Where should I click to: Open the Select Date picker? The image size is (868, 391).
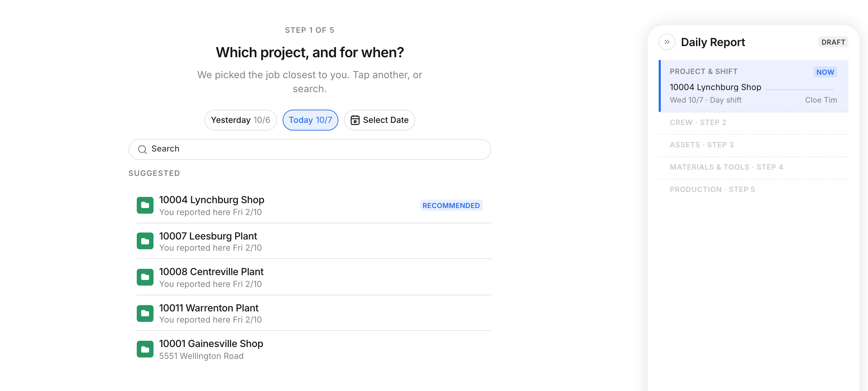[380, 120]
